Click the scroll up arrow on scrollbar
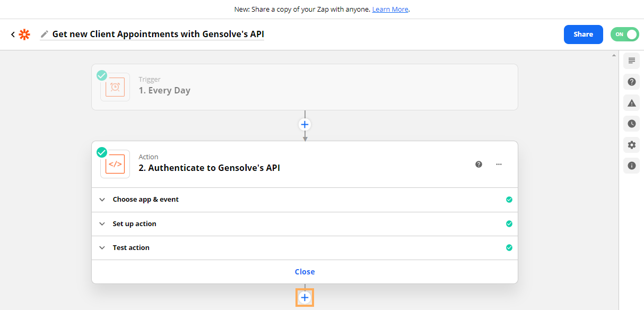This screenshot has width=644, height=310. pyautogui.click(x=614, y=55)
